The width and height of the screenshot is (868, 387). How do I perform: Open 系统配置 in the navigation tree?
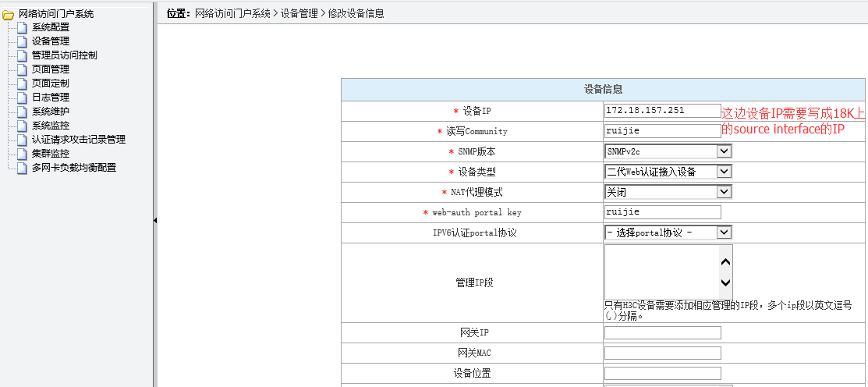point(51,27)
